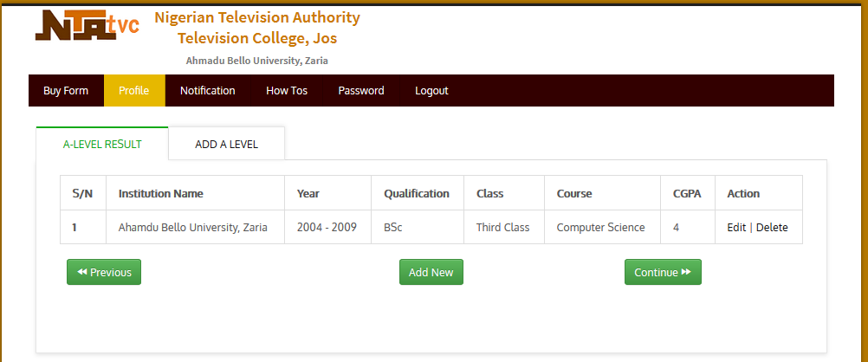Click the CGPA column header
868x362 pixels.
(687, 194)
